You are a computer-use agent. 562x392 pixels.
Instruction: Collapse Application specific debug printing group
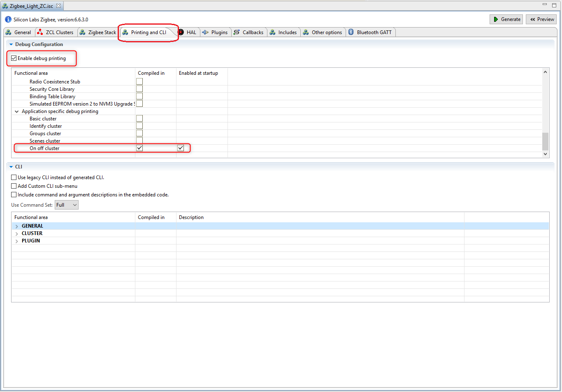pos(17,111)
